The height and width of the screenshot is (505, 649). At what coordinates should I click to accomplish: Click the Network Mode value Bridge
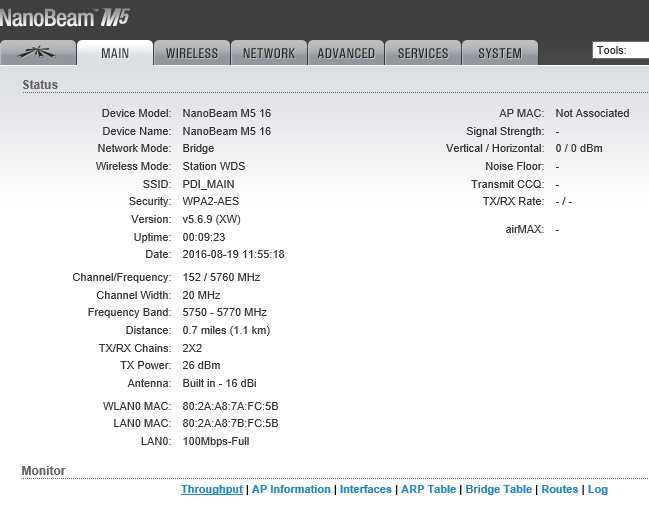pyautogui.click(x=198, y=148)
